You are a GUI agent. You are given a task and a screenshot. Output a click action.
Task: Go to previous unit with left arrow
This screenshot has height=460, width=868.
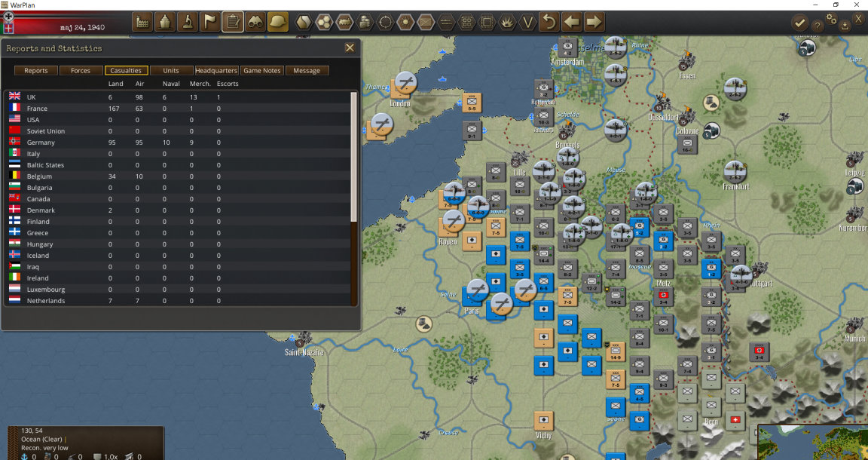[571, 22]
